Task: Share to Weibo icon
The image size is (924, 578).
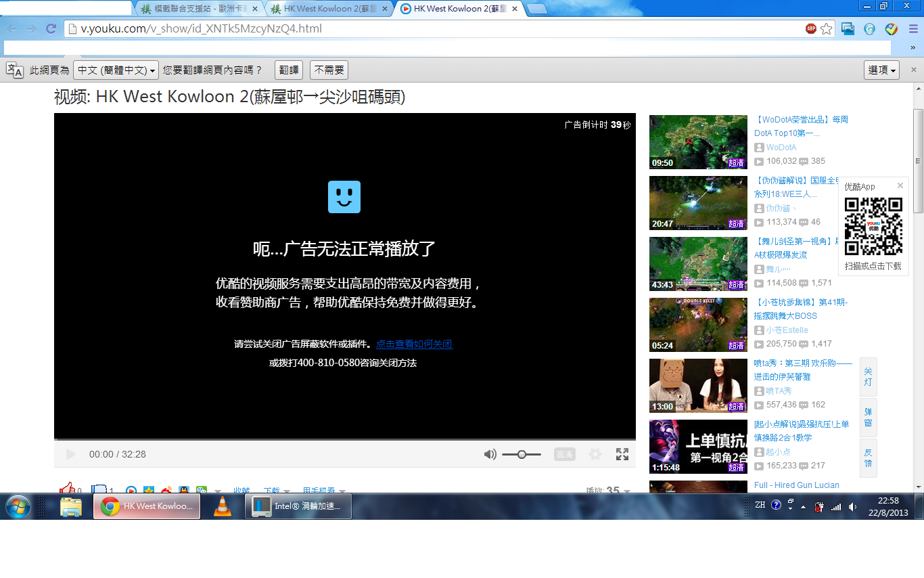Action: [166, 490]
